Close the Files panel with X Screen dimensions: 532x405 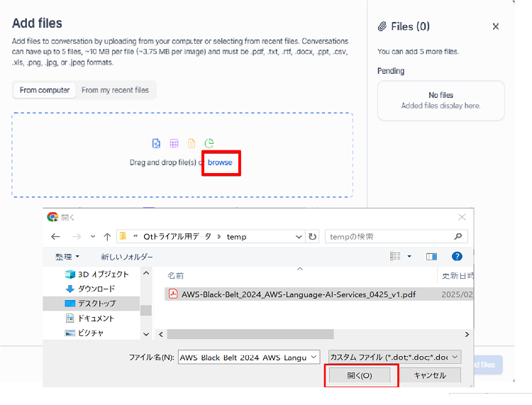[496, 26]
